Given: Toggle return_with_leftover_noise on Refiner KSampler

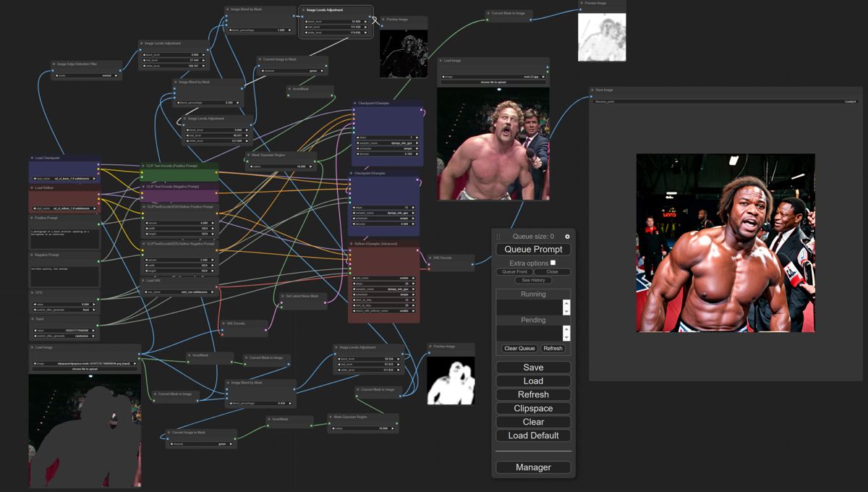Looking at the screenshot, I should (383, 310).
